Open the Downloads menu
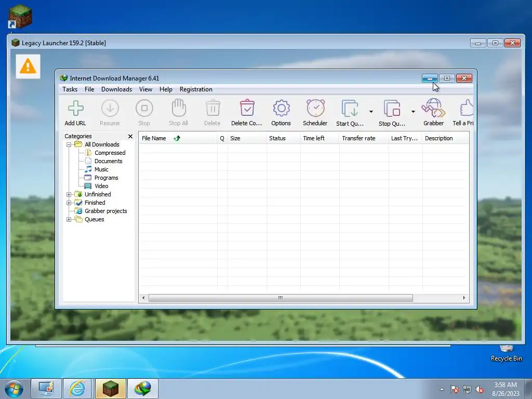 coord(116,89)
